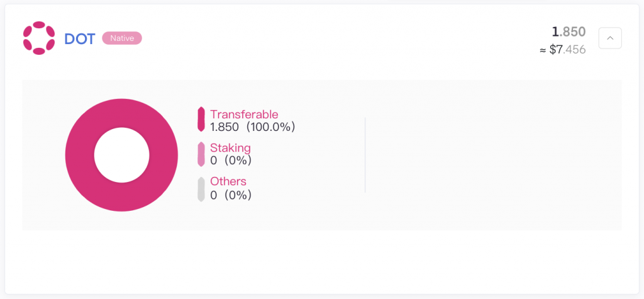This screenshot has width=644, height=299.
Task: Click the Polkadot DOT logo icon
Action: click(x=39, y=38)
